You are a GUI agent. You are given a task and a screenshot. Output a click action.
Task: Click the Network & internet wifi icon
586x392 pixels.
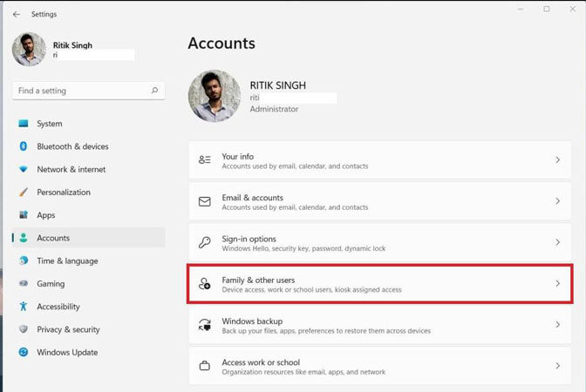24,169
